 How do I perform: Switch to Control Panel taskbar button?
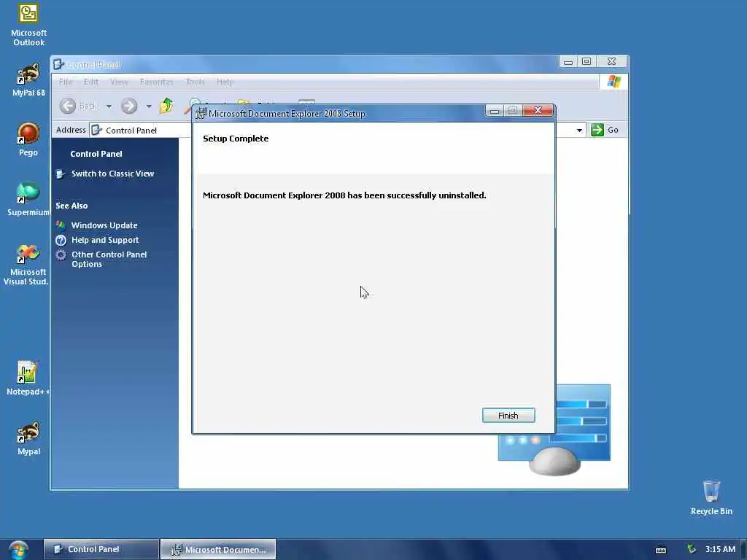click(x=101, y=549)
